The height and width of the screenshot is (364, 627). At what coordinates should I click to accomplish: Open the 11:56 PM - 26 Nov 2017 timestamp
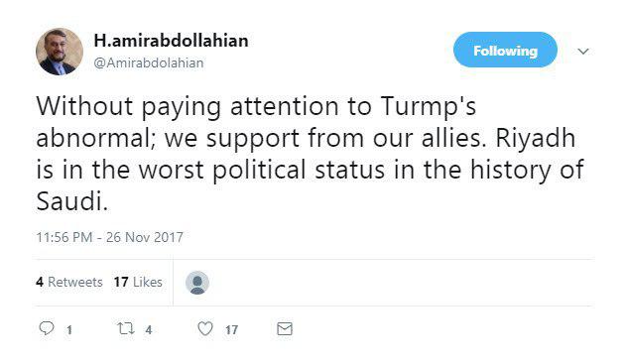click(x=109, y=237)
